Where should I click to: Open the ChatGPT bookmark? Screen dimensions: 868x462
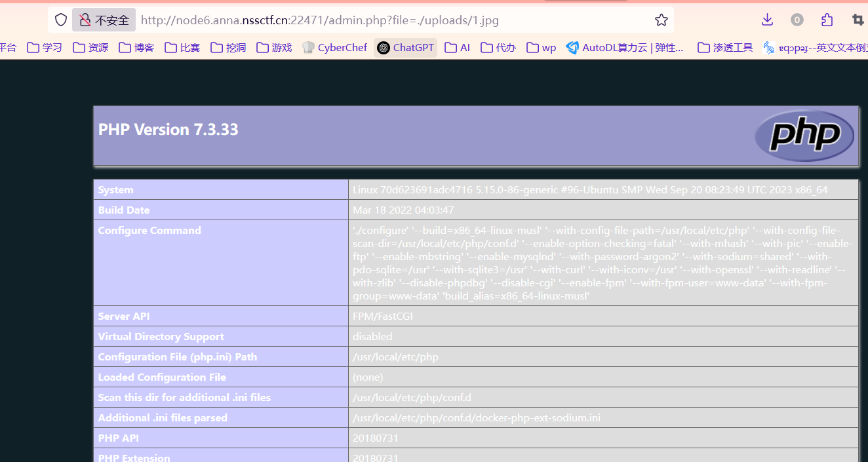click(x=406, y=47)
